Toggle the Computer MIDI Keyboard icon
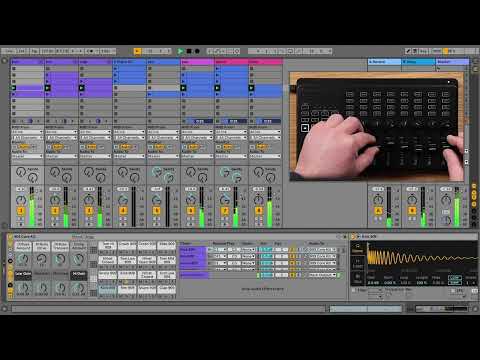Viewport: 480px width, 360px height. click(x=415, y=51)
